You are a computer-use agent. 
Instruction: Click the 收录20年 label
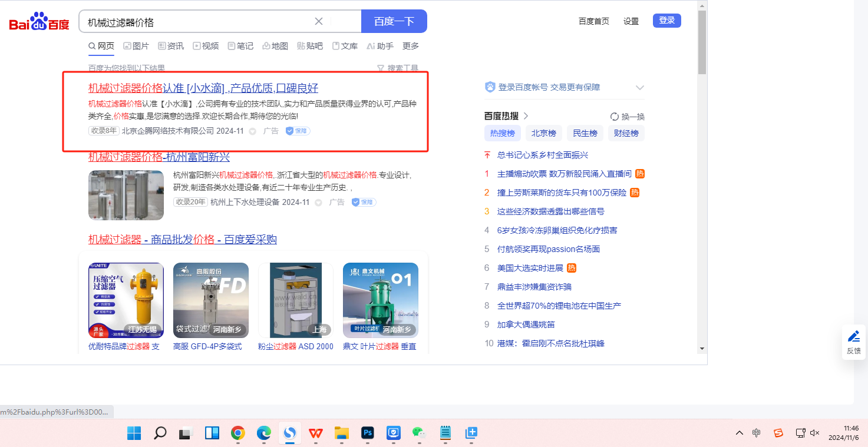point(190,202)
